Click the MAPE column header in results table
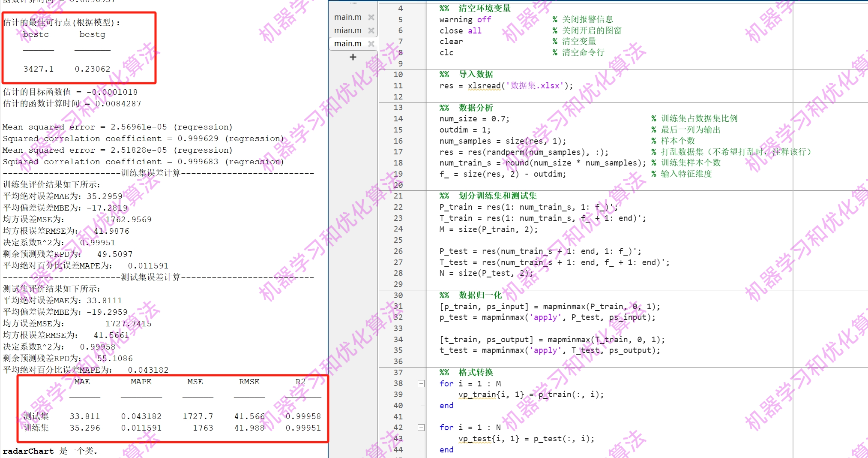Image resolution: width=868 pixels, height=458 pixels. 141,382
